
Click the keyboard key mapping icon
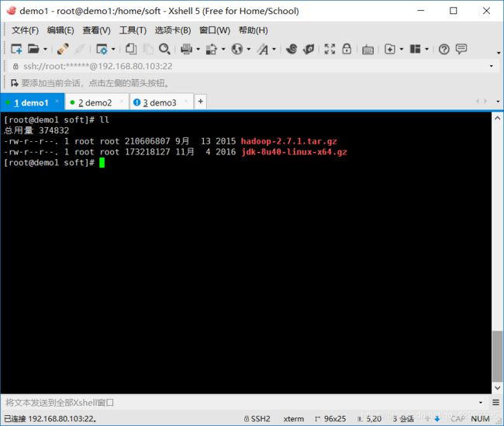click(368, 50)
